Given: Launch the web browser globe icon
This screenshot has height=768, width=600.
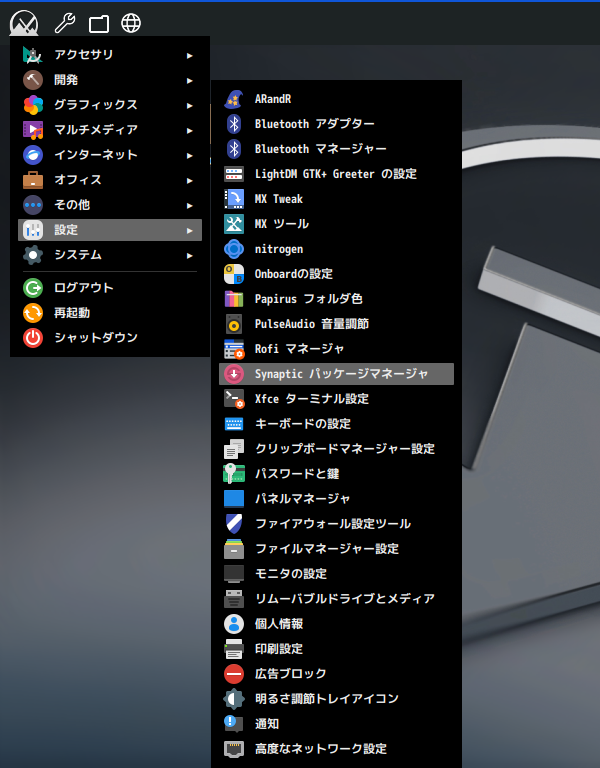Looking at the screenshot, I should pos(131,23).
